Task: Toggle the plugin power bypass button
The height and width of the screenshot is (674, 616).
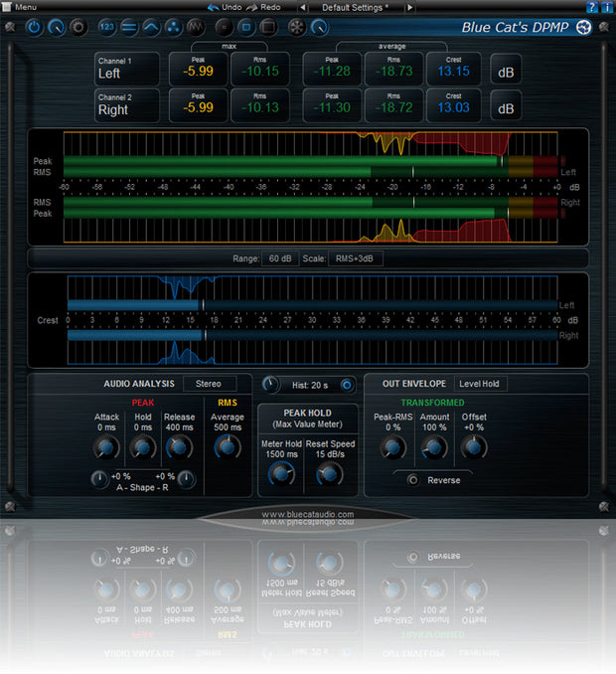Action: (x=34, y=27)
